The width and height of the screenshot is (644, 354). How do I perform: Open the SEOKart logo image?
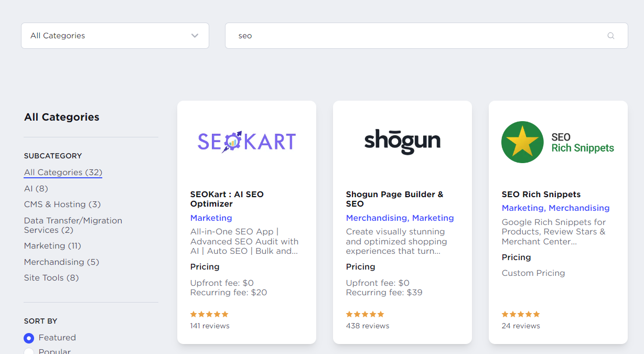[x=246, y=142]
